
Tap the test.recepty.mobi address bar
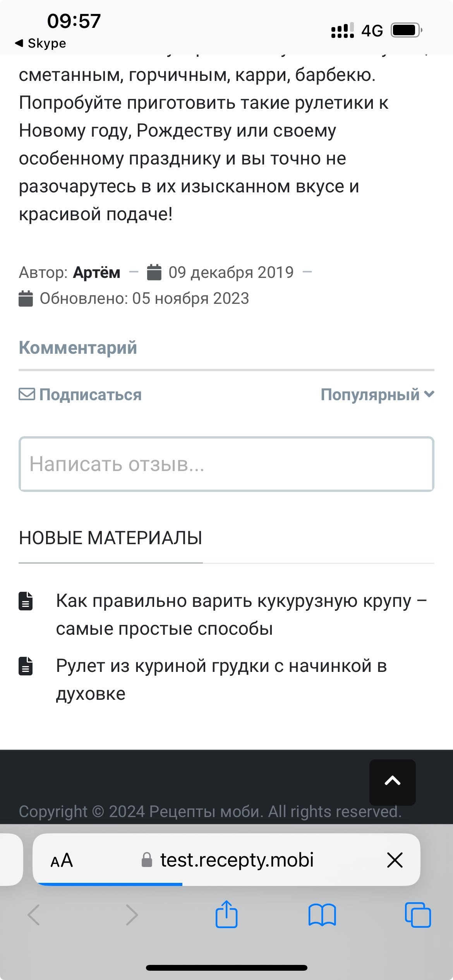236,860
